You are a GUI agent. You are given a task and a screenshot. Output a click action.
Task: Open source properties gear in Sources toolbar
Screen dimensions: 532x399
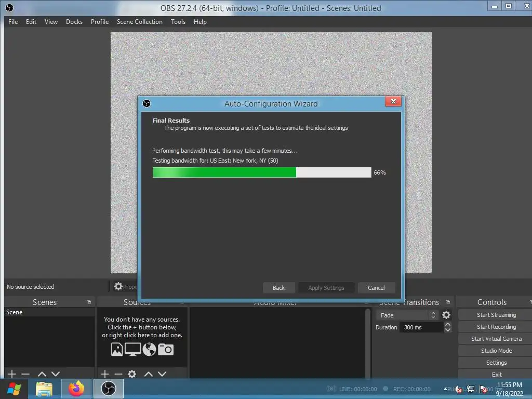[132, 374]
